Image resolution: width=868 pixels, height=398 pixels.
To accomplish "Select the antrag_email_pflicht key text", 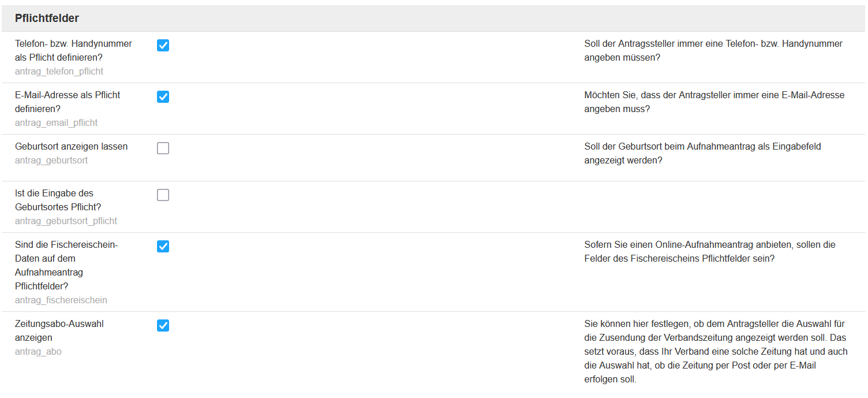I will 57,123.
